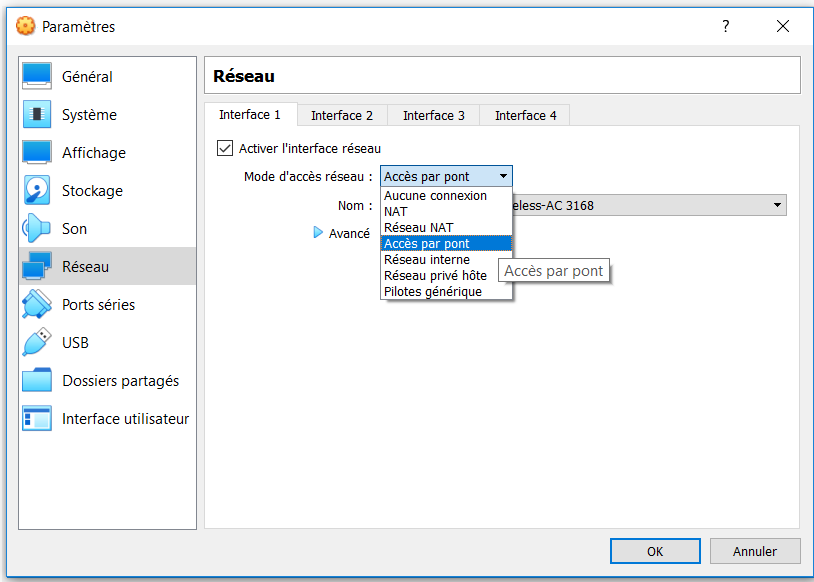Screen dimensions: 814x582
Task: Expand the Avancé disclosure triangle
Action: click(319, 233)
